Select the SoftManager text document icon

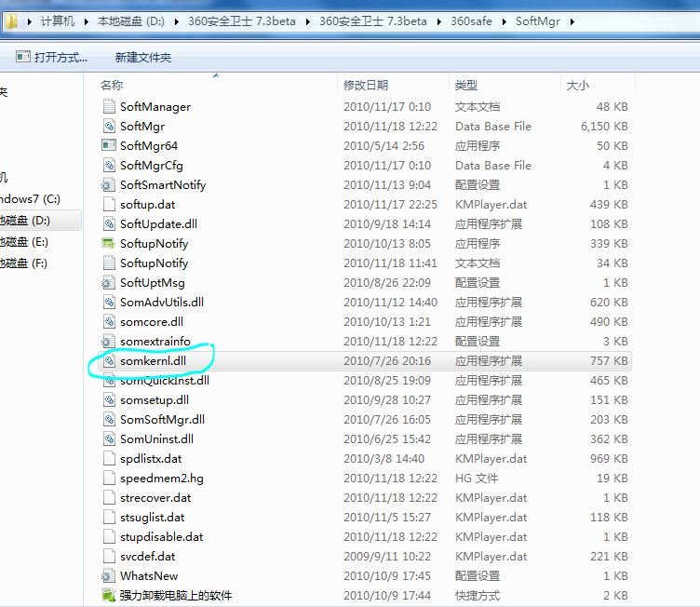tap(109, 107)
